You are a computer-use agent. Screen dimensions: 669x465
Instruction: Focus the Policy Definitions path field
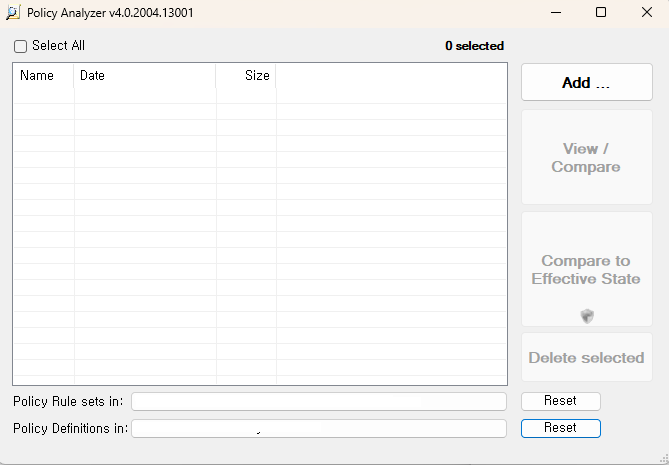click(318, 428)
